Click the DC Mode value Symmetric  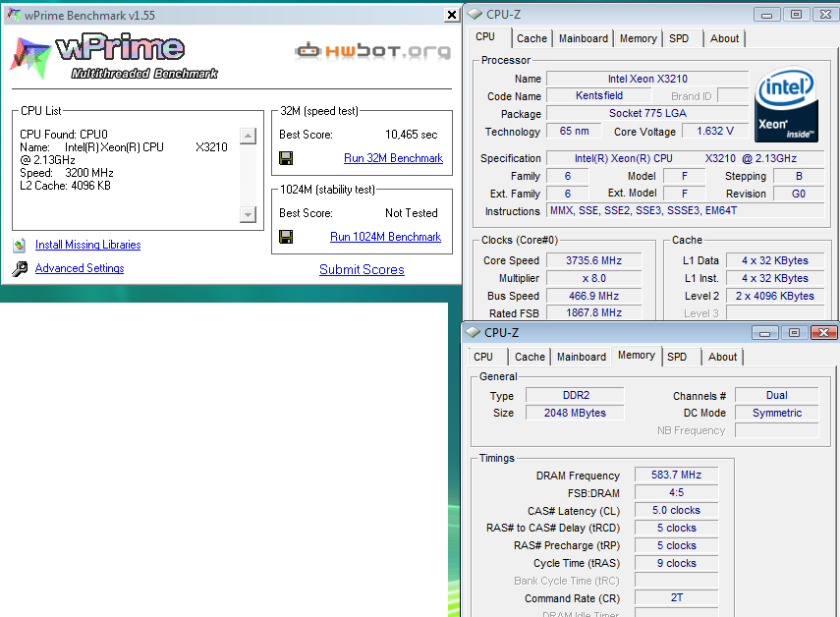(777, 413)
